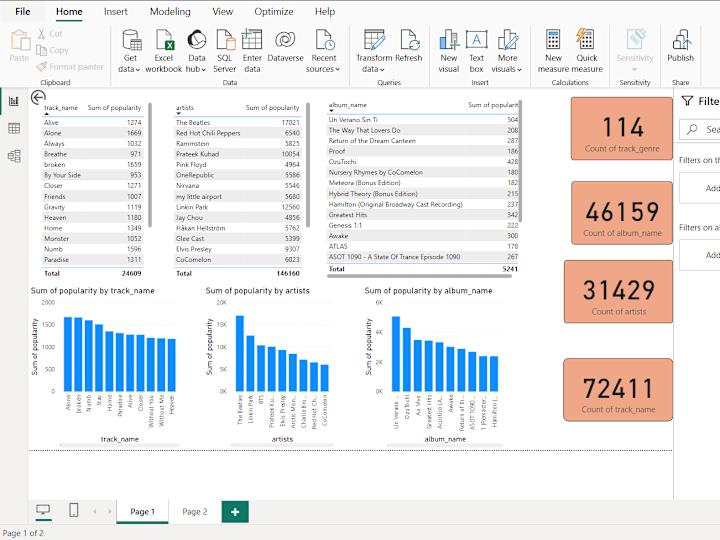
Task: Click the Paradise row in track_name table
Action: [92, 260]
